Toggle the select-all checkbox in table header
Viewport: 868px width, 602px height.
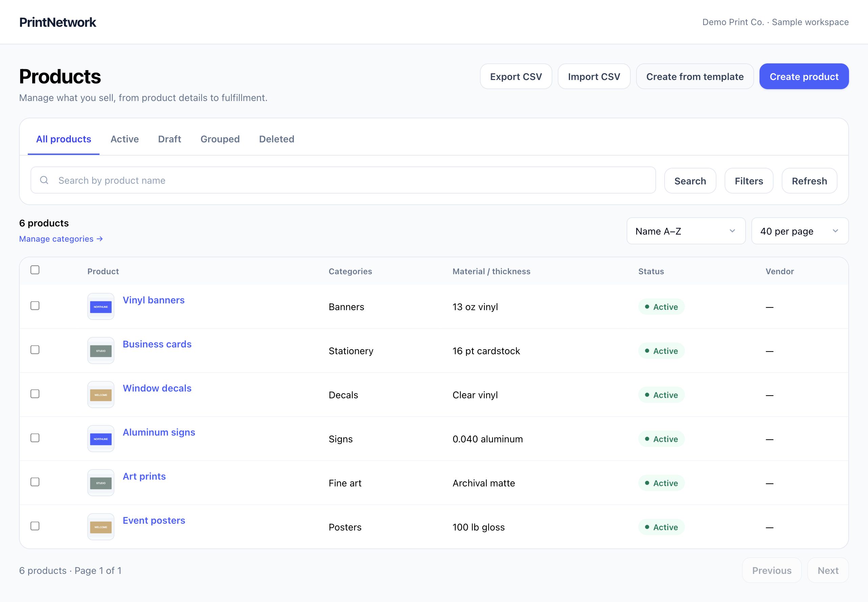pos(35,270)
